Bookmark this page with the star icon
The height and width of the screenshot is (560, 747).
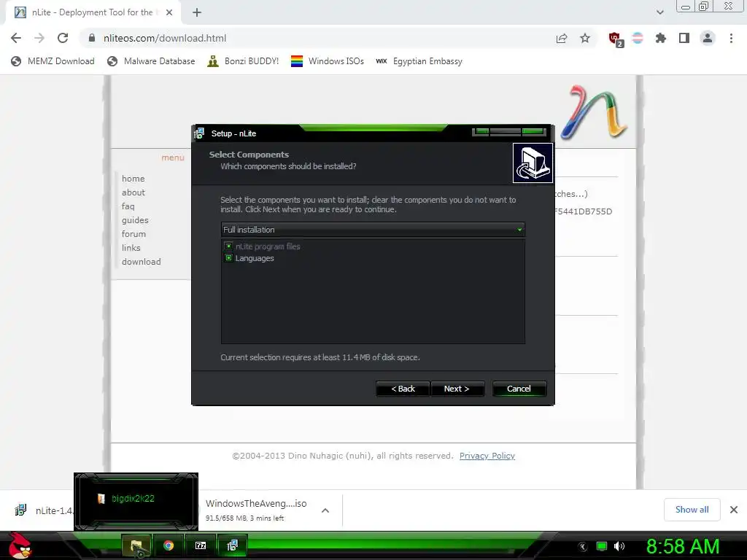coord(585,38)
